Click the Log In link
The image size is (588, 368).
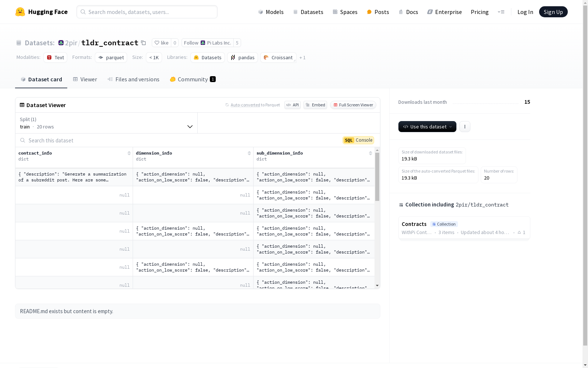pos(525,12)
